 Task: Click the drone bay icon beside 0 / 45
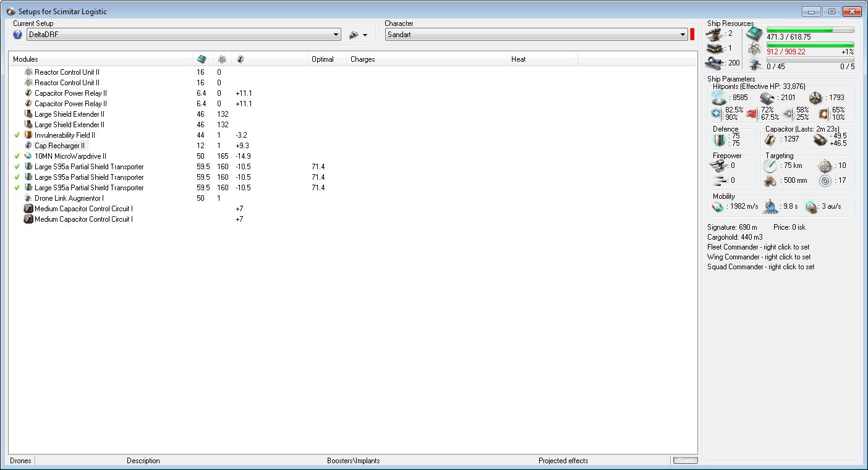pyautogui.click(x=754, y=63)
